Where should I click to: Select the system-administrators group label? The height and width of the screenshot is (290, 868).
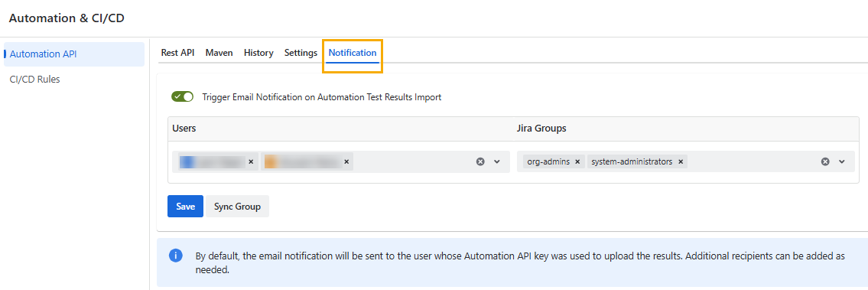pyautogui.click(x=632, y=161)
